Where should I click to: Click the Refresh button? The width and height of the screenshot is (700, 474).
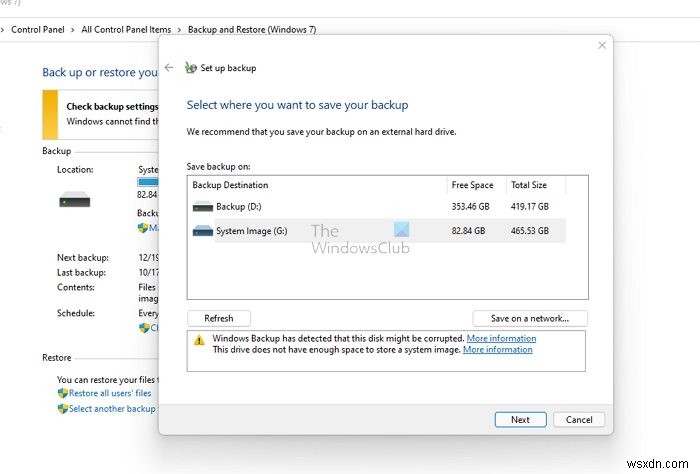tap(219, 318)
